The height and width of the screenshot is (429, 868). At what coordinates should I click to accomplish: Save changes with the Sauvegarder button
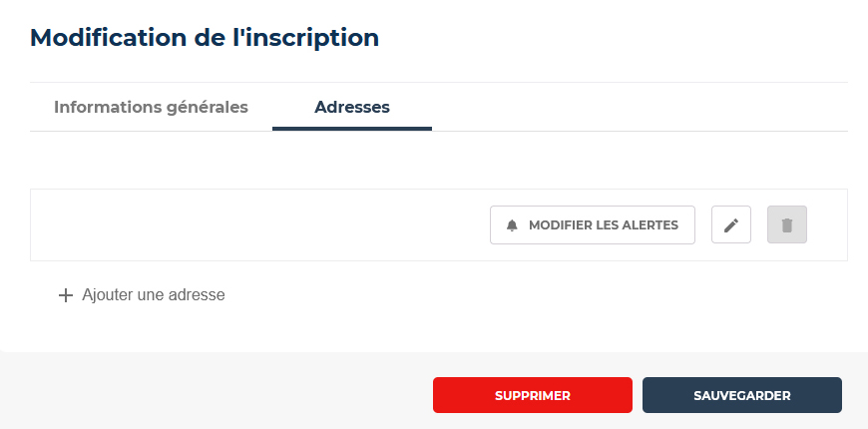(741, 395)
